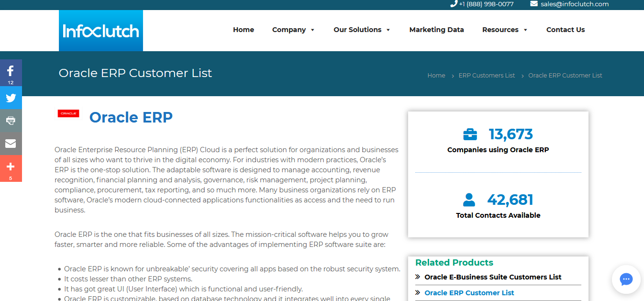
Task: Click the bullet 'It costs lesser than other ERP systems'
Action: point(128,279)
